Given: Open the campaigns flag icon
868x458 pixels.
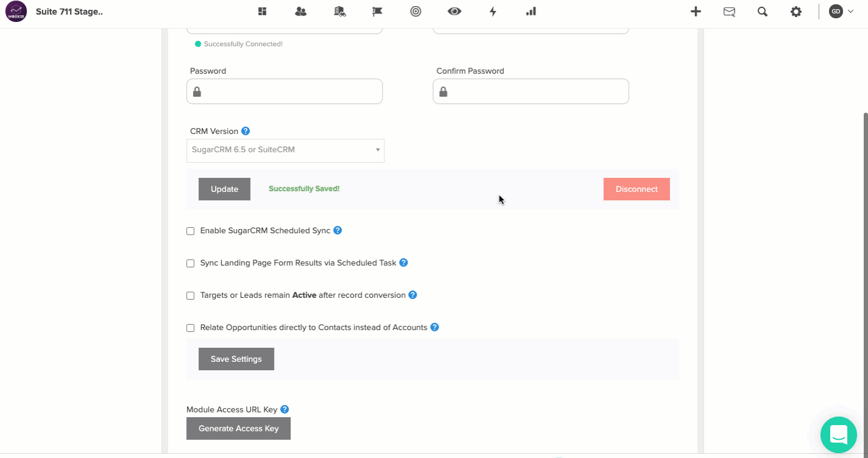Looking at the screenshot, I should tap(377, 11).
